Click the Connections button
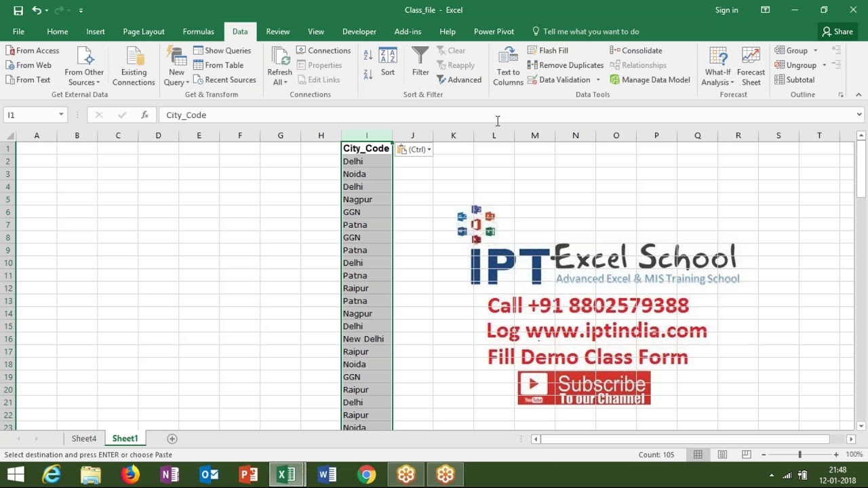The width and height of the screenshot is (868, 488). (x=323, y=50)
